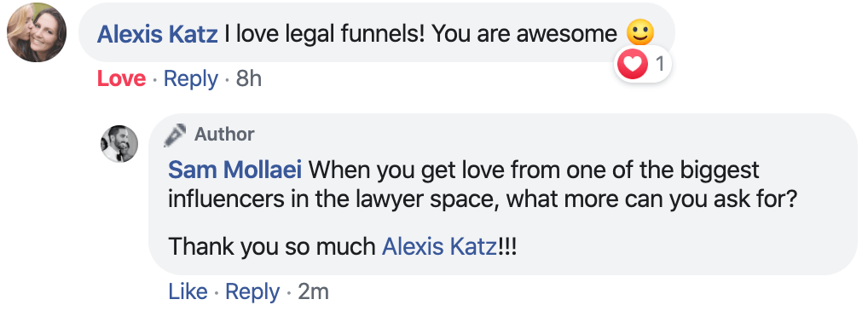868x311 pixels.
Task: Click the 'I love legal funnels!' text
Action: click(x=324, y=34)
